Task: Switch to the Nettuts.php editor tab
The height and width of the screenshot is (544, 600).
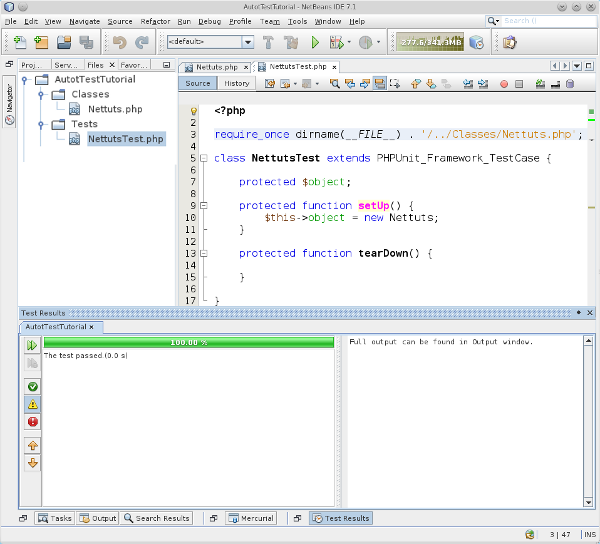Action: coord(217,67)
